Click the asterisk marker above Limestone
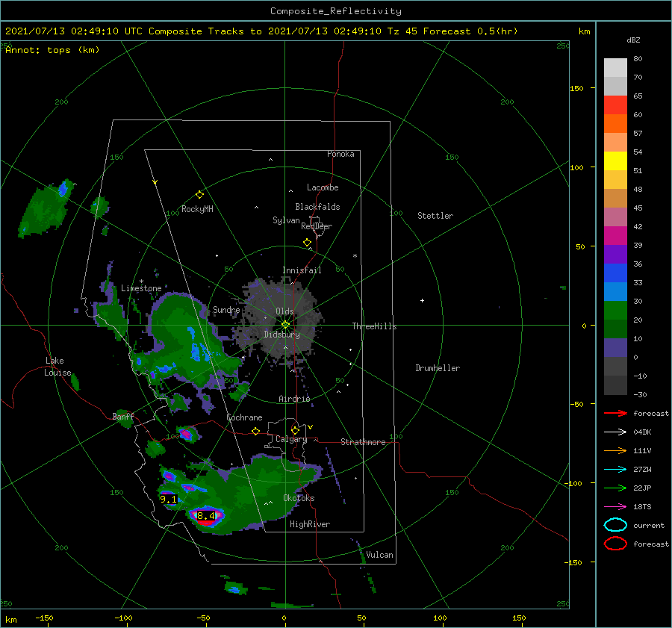The height and width of the screenshot is (628, 672). pos(141,282)
